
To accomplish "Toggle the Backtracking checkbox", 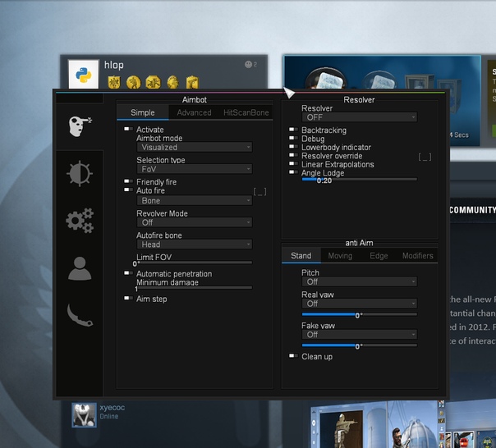I will pos(293,130).
